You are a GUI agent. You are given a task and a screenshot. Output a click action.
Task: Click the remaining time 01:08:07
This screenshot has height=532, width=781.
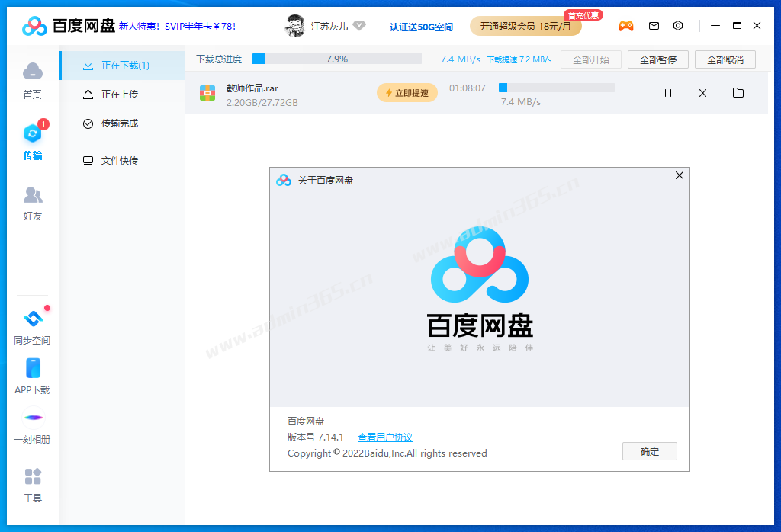468,88
